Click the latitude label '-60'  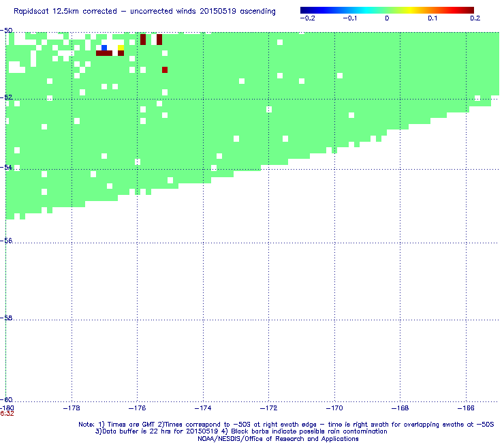pos(6,399)
